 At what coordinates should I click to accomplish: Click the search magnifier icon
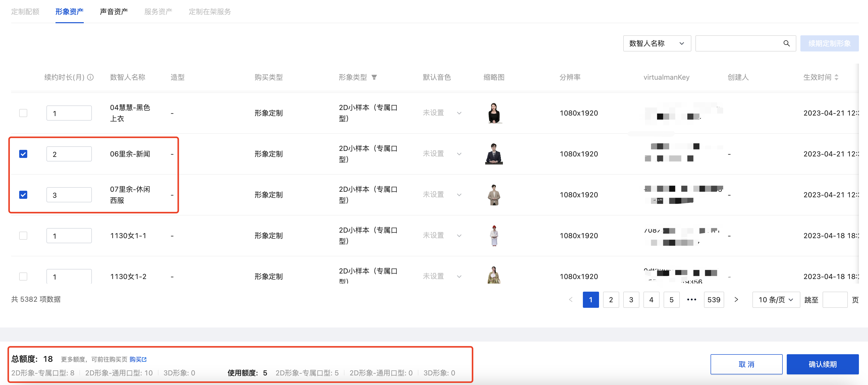tap(786, 43)
